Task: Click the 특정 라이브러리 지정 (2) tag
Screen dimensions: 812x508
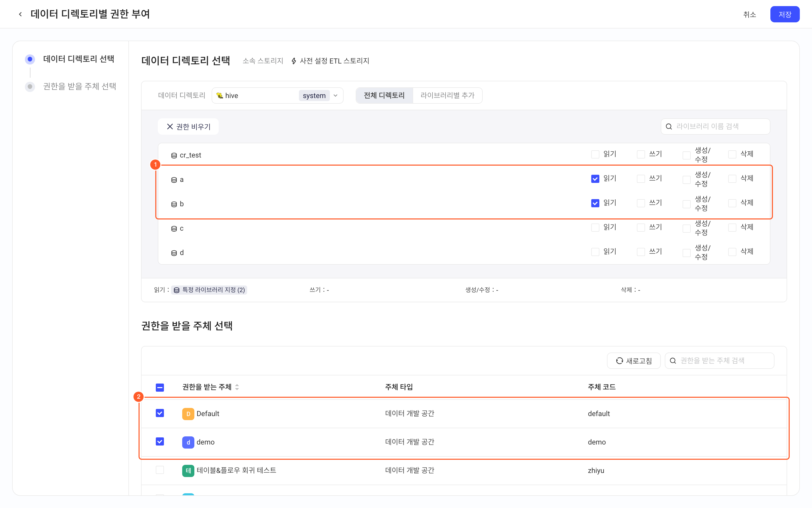Action: click(x=209, y=290)
